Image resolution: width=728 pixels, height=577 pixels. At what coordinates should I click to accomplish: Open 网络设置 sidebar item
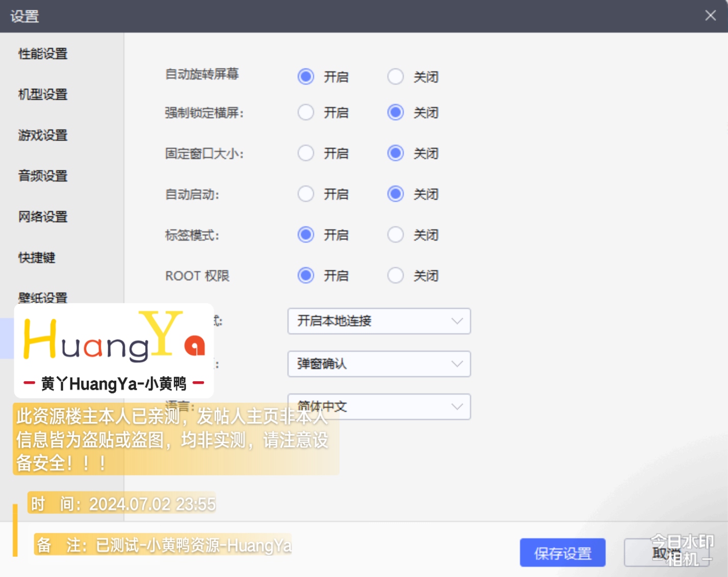(x=43, y=217)
